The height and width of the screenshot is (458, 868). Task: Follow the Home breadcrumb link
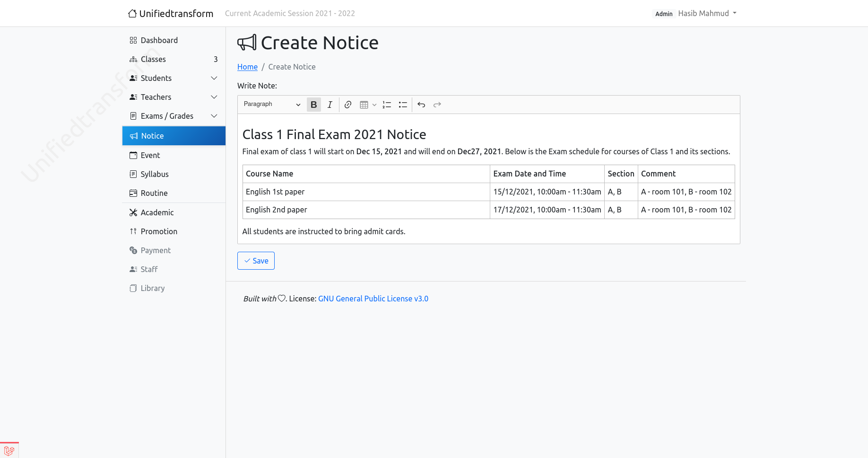[247, 67]
